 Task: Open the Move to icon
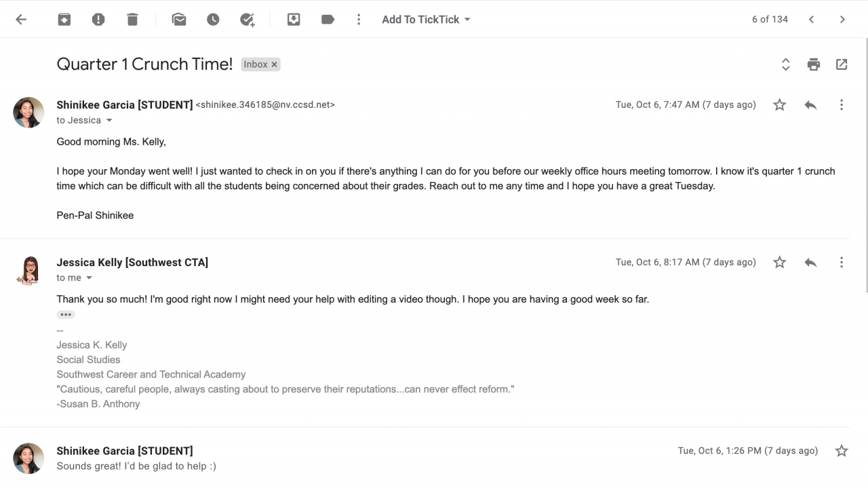[x=294, y=20]
